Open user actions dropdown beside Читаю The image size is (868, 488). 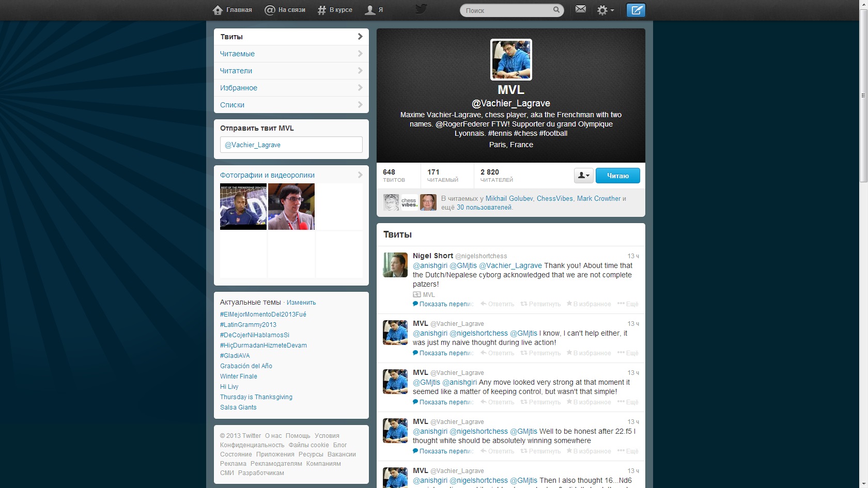pyautogui.click(x=583, y=176)
